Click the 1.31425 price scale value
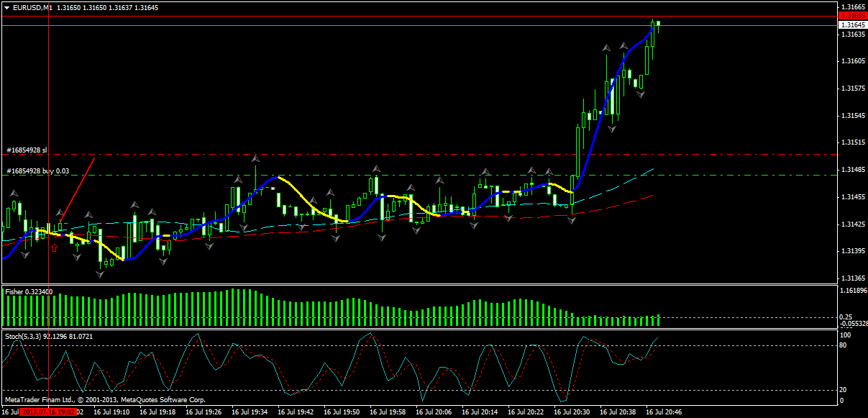Screen dimensions: 868x418 [x=853, y=224]
